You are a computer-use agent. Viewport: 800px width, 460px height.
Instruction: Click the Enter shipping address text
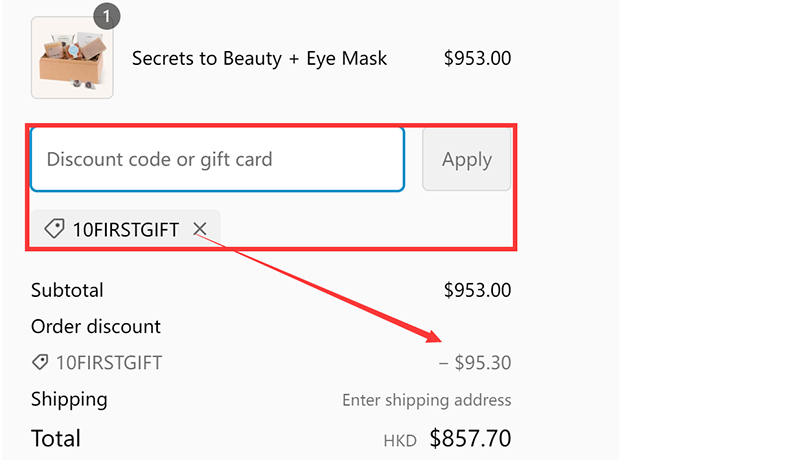point(426,400)
